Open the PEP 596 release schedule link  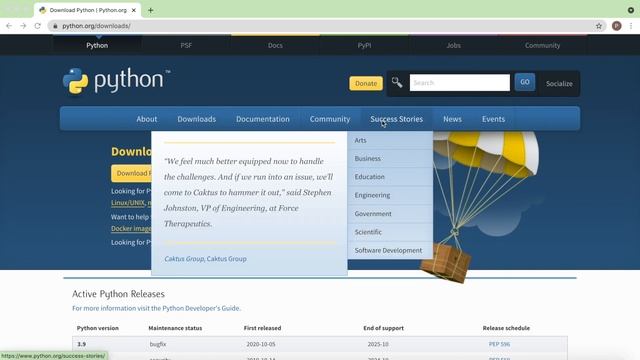pyautogui.click(x=499, y=344)
